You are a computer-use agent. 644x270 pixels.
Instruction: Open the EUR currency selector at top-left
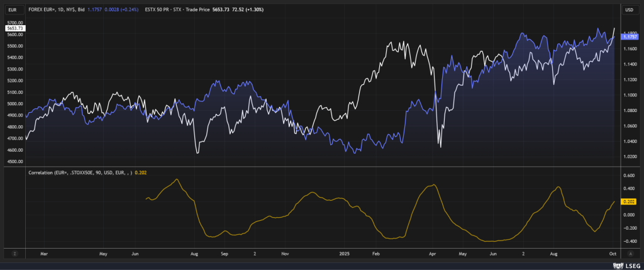14,10
